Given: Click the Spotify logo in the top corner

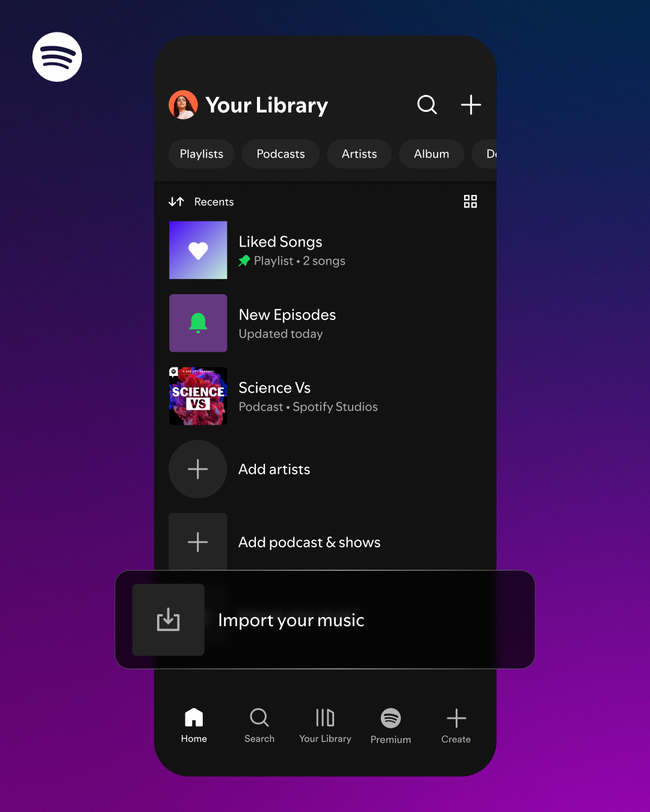Looking at the screenshot, I should [x=57, y=57].
